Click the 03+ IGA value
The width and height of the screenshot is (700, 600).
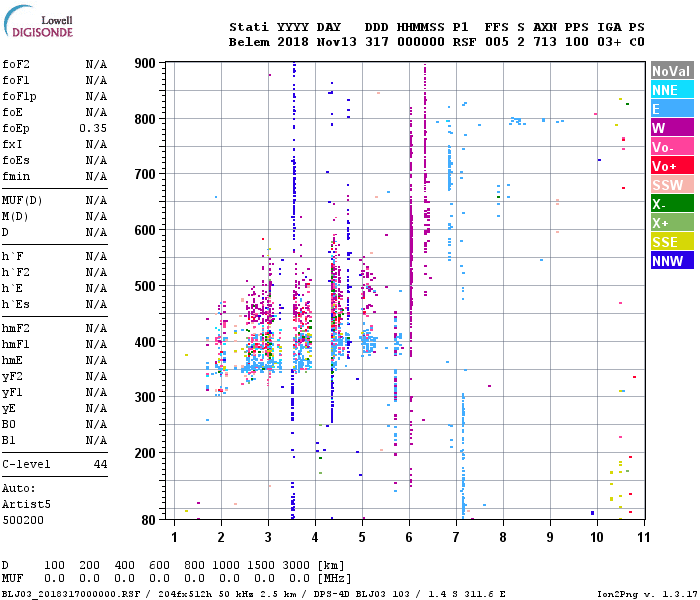pyautogui.click(x=609, y=42)
